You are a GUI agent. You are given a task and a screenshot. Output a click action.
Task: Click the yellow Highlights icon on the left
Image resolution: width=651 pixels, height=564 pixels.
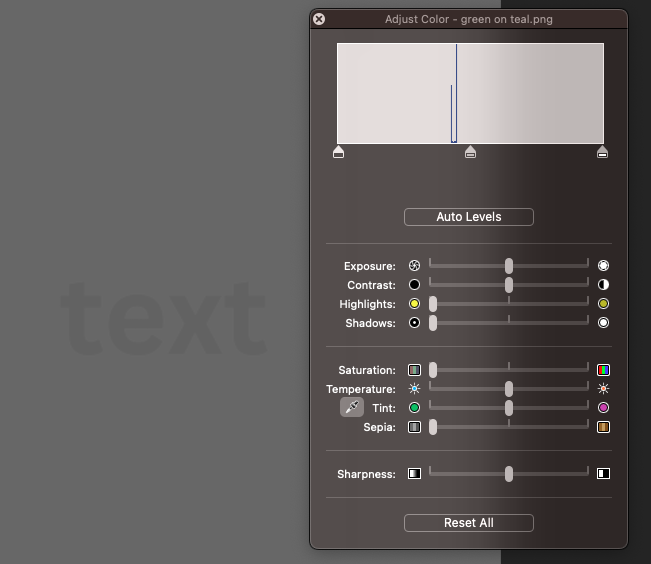(415, 304)
